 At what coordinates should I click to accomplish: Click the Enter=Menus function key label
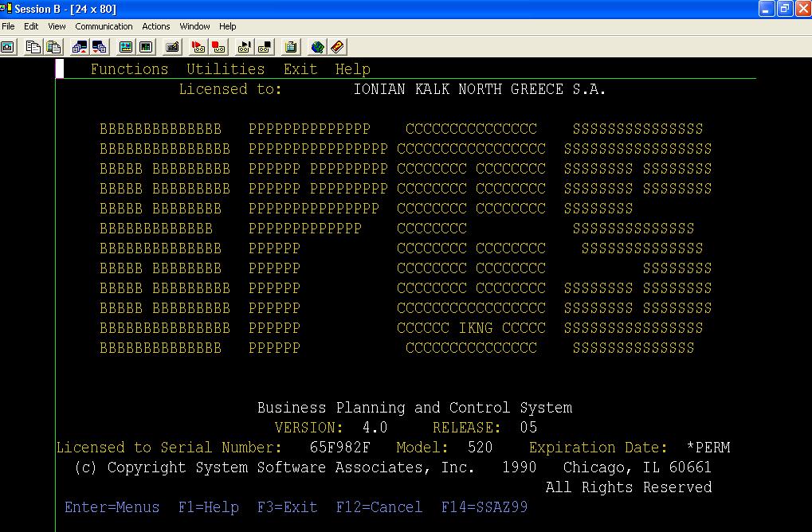pos(112,507)
